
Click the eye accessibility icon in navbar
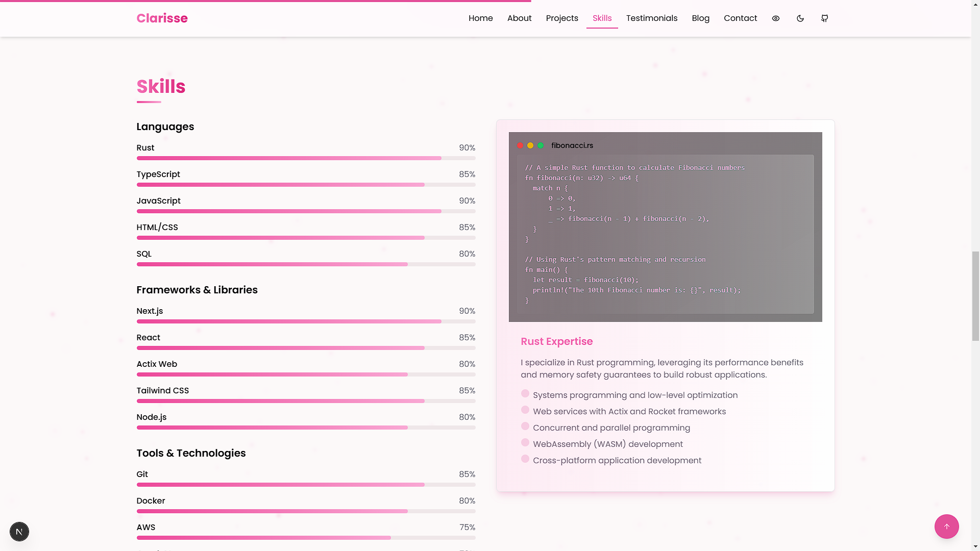pos(775,18)
